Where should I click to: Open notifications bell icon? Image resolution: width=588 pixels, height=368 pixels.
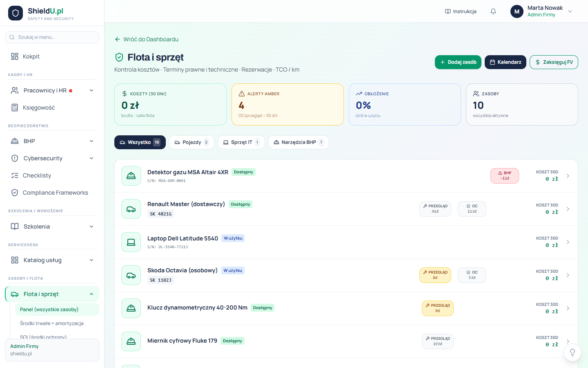tap(493, 11)
